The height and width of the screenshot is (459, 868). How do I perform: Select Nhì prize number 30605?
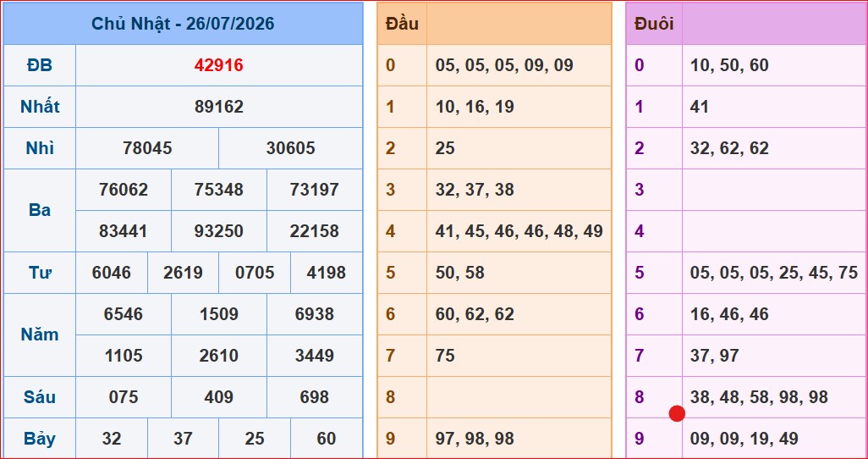tap(291, 148)
